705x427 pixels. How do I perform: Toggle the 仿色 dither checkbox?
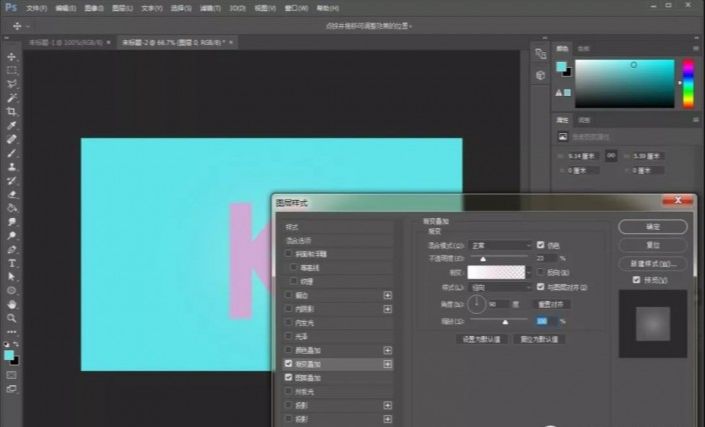(540, 245)
